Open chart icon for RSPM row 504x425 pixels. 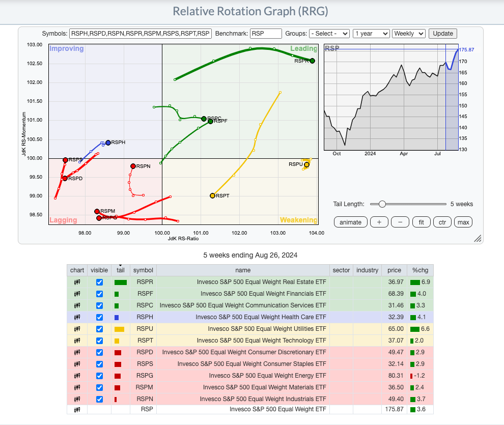point(77,387)
